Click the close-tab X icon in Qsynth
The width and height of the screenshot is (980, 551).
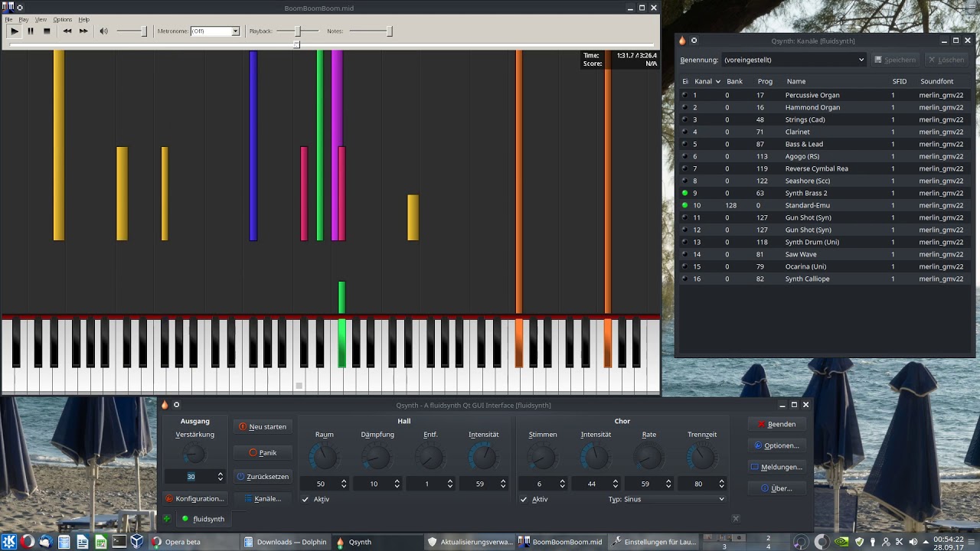[736, 519]
